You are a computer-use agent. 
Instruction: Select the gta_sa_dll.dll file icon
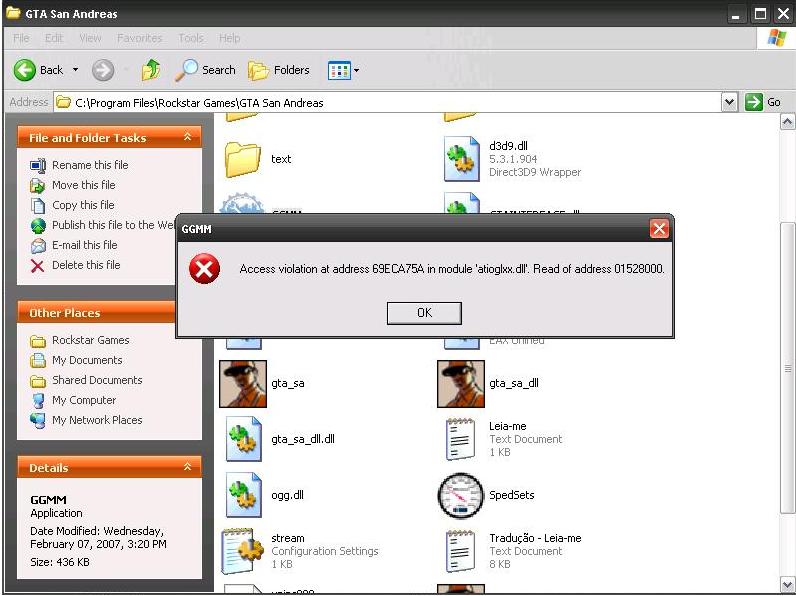244,439
